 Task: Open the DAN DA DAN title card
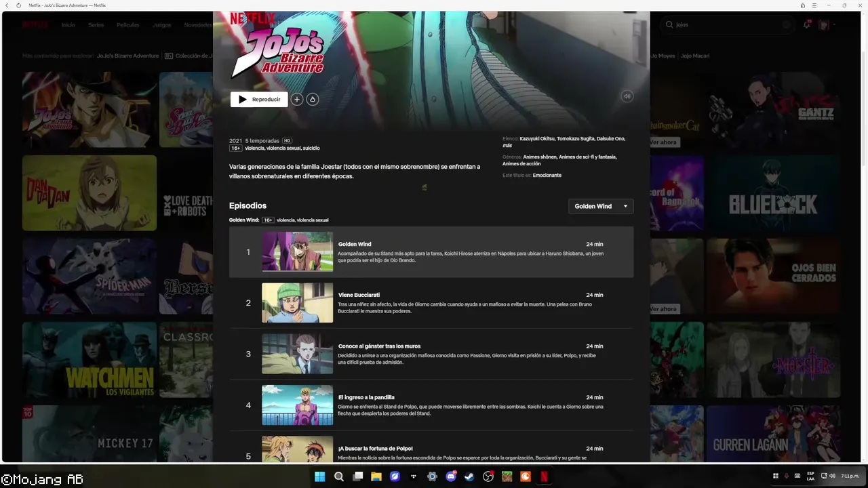pos(90,193)
